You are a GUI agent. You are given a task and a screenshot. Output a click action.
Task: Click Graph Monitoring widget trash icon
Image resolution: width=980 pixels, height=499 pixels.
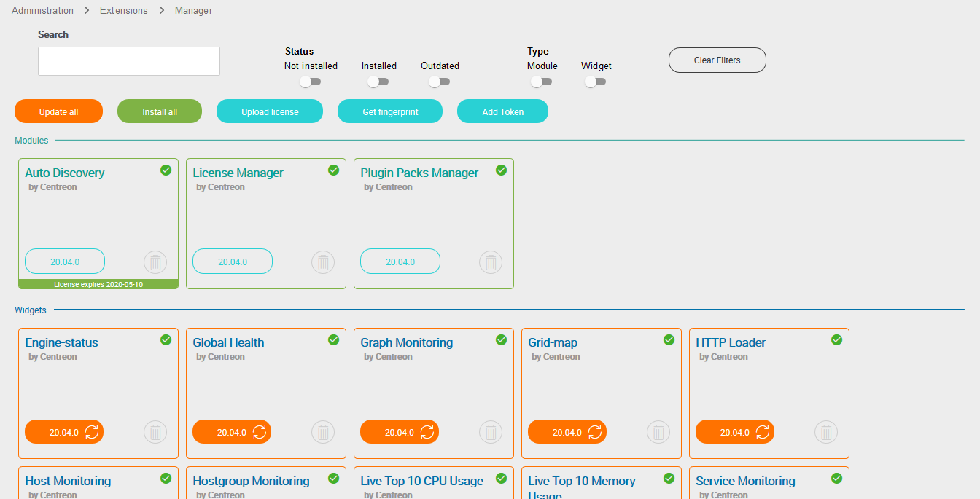(491, 432)
